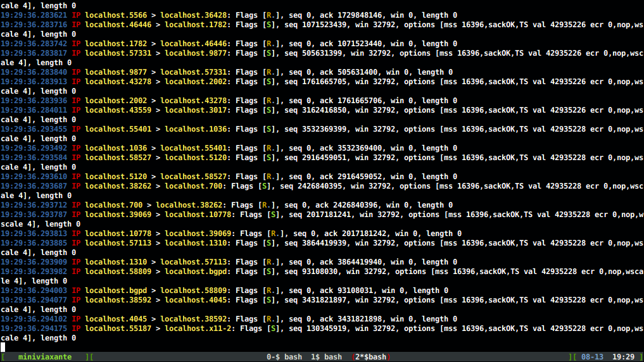Switch to the '1$ bash' screen window

326,357
